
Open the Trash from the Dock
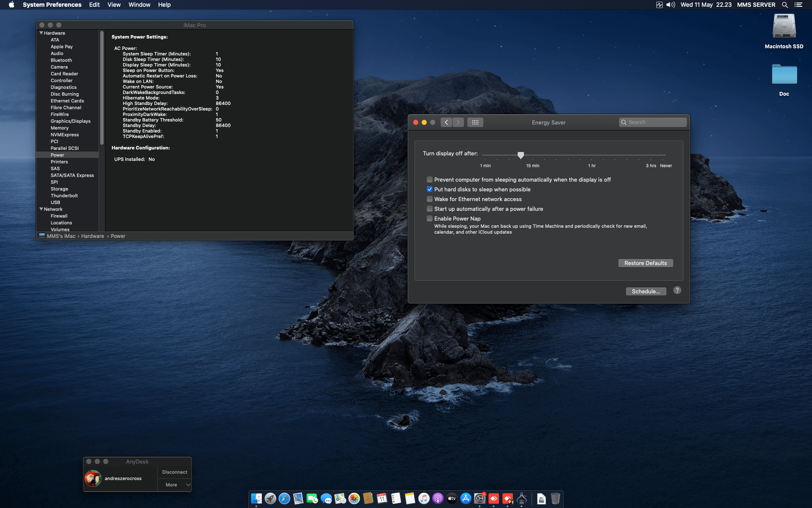(556, 499)
